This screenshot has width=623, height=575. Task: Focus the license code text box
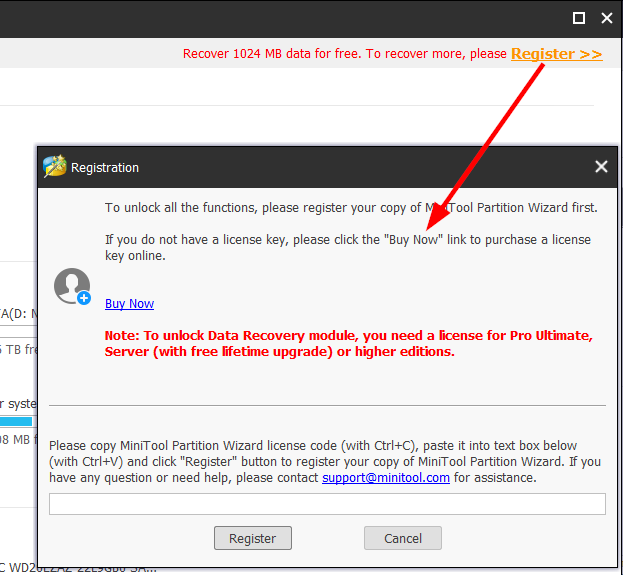click(327, 504)
